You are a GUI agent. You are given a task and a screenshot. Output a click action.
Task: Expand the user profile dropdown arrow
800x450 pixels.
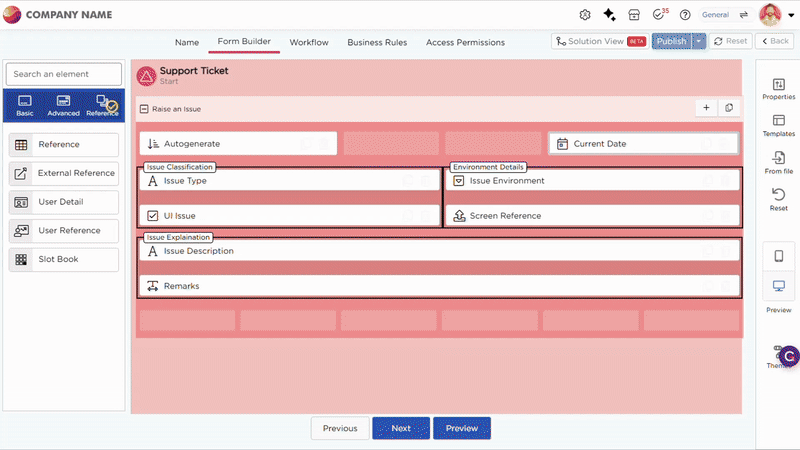(x=790, y=15)
